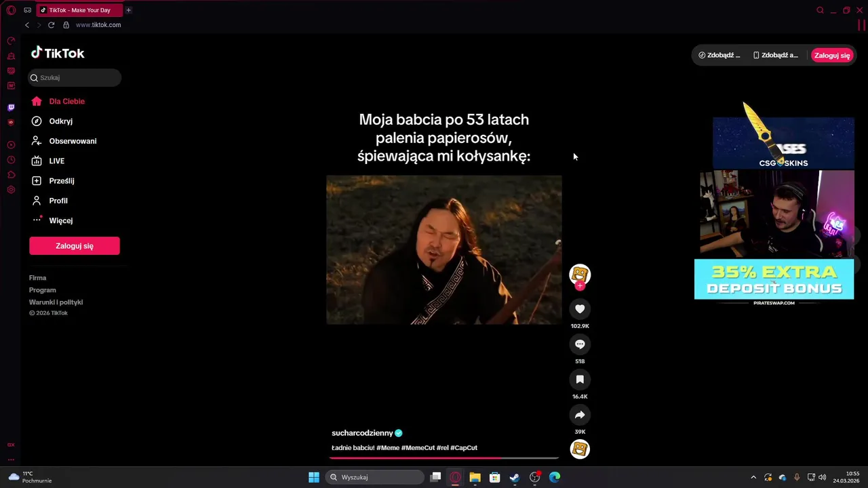Image resolution: width=868 pixels, height=488 pixels.
Task: Open the player icon in Opera sidebar
Action: [11, 145]
